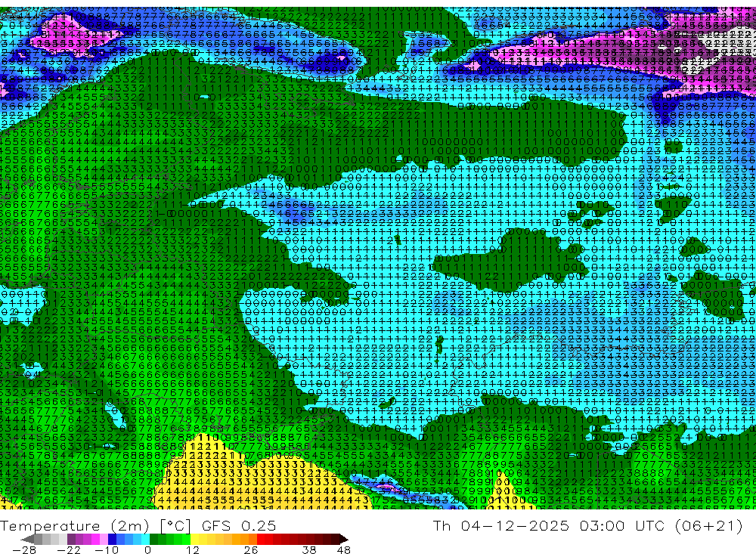Click the '-10' legend value
The width and height of the screenshot is (756, 554).
click(107, 550)
